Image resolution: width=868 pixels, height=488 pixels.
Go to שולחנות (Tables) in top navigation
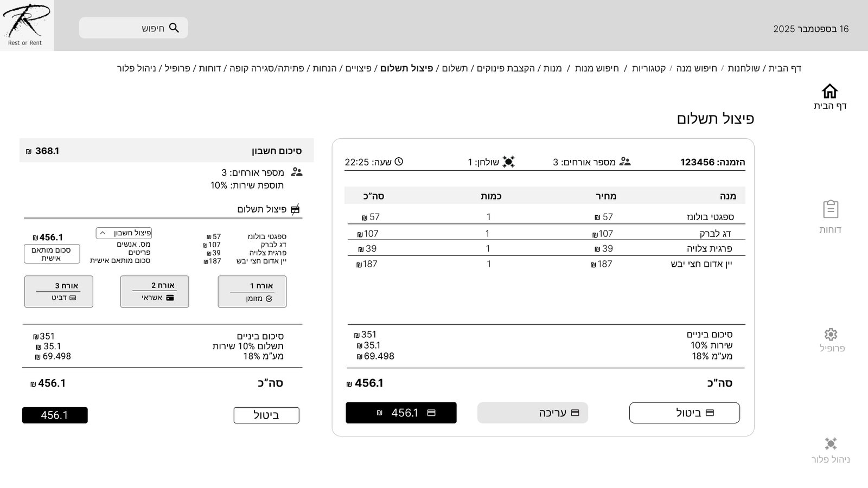pos(743,68)
